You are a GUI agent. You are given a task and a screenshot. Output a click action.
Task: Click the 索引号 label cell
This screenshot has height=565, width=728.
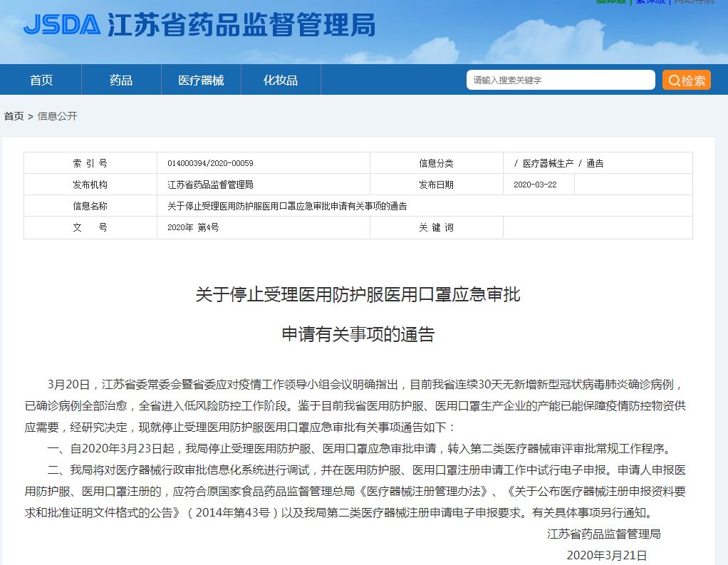pyautogui.click(x=90, y=163)
